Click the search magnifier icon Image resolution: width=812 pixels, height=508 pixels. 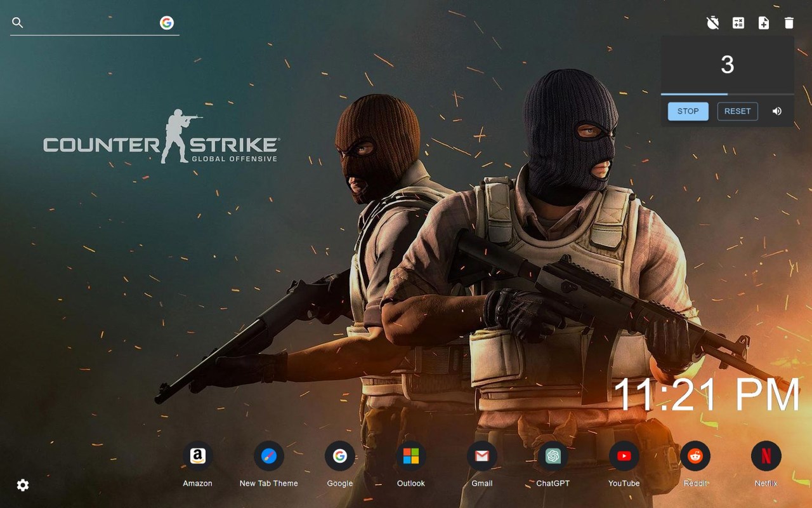pyautogui.click(x=18, y=23)
